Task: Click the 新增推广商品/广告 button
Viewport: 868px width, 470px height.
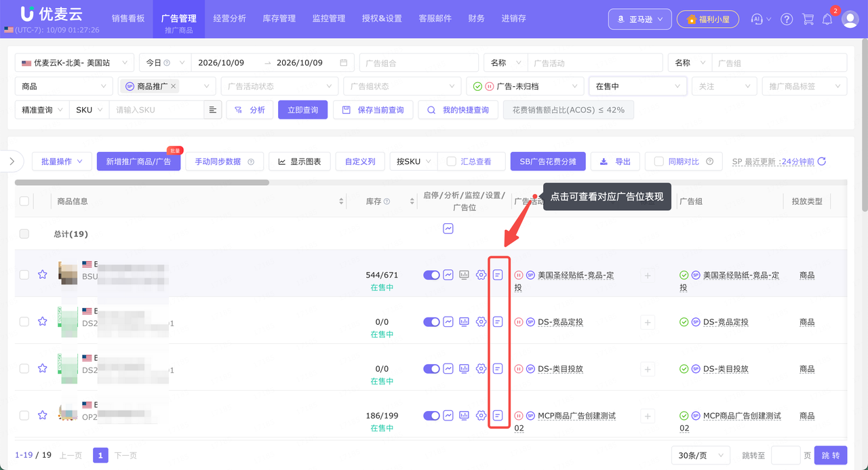Action: point(139,161)
